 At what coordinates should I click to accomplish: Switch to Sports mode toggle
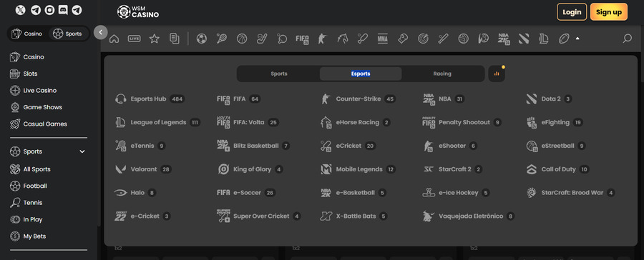[68, 34]
